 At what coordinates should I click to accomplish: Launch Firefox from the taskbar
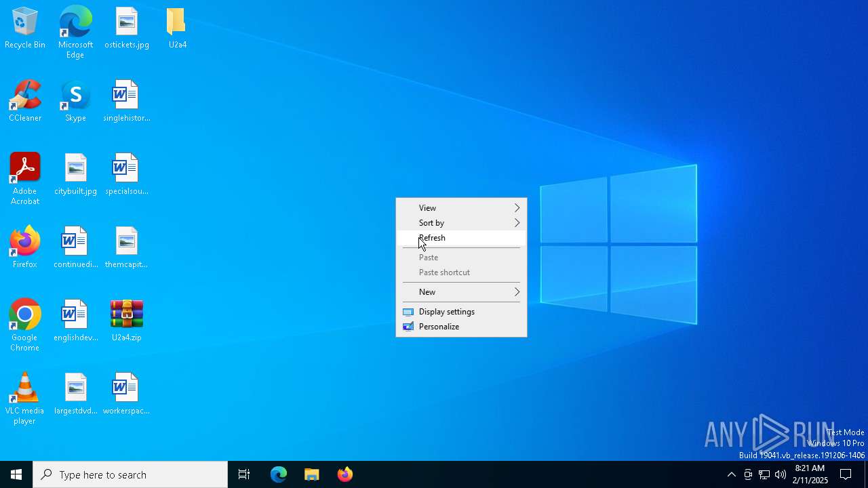tap(344, 474)
